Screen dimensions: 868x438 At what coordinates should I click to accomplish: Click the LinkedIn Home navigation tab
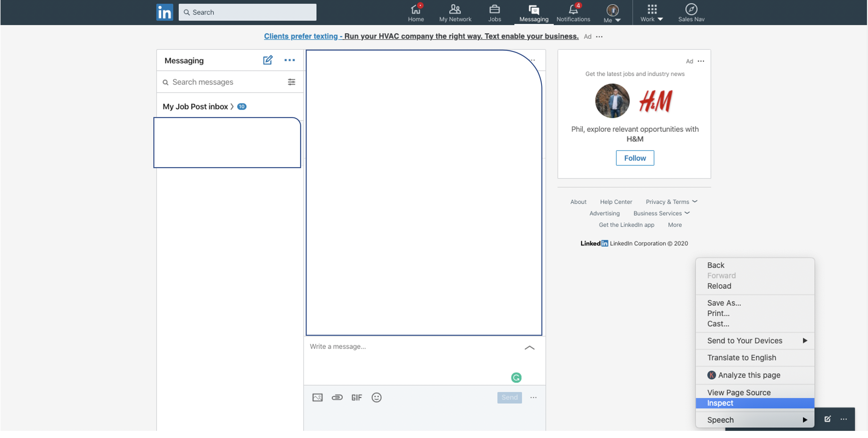(416, 12)
